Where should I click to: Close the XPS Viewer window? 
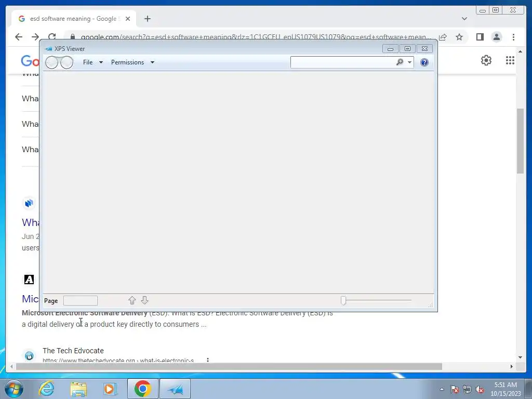click(424, 49)
